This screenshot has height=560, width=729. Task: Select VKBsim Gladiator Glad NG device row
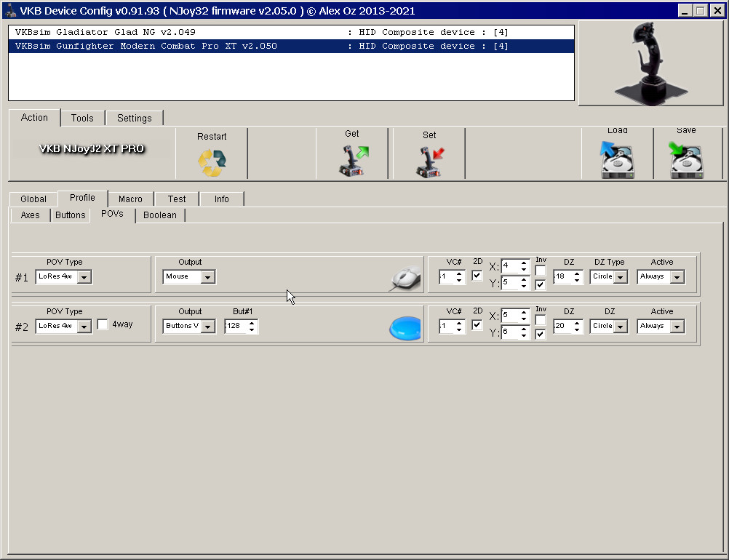pos(291,32)
